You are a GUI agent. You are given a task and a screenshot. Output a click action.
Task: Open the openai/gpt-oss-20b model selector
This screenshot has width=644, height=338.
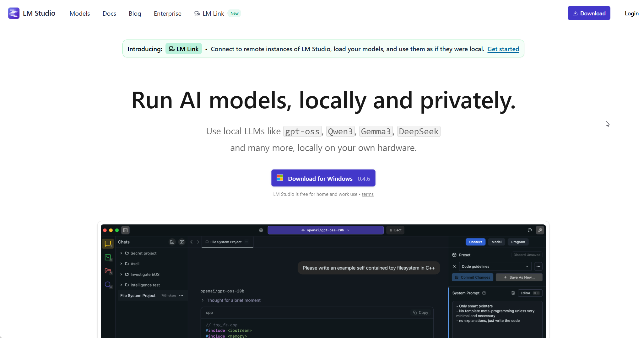325,230
